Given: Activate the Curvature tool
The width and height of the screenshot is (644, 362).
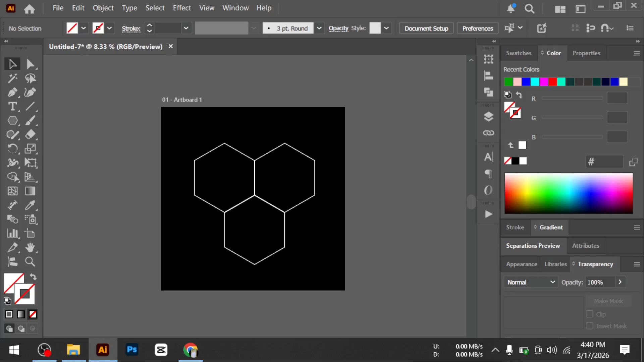Looking at the screenshot, I should (30, 93).
